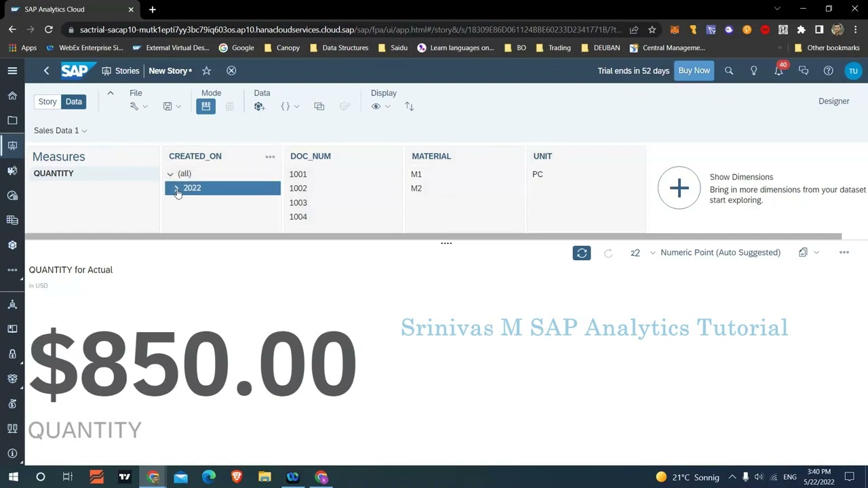Screen dimensions: 868x488
Task: Open the Help question mark icon
Action: coord(828,70)
